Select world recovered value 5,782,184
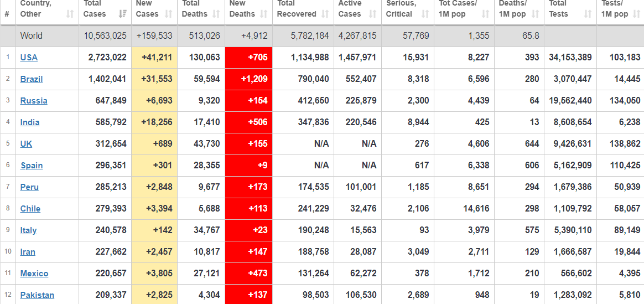644x304 pixels. (x=310, y=36)
